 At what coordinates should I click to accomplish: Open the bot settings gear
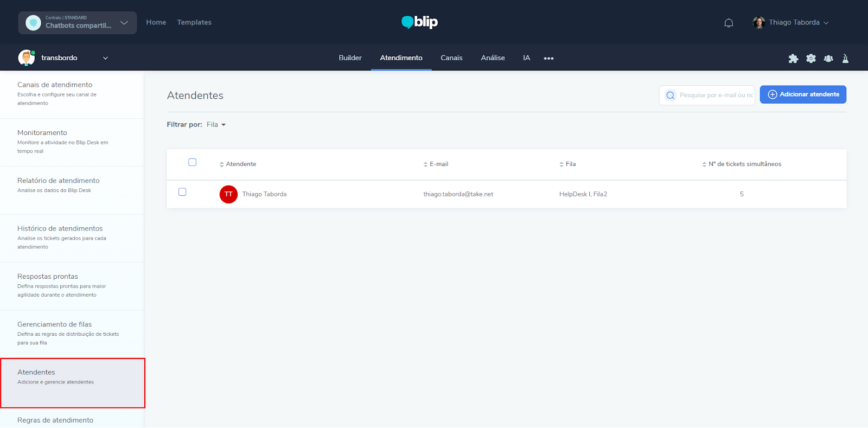coord(810,59)
